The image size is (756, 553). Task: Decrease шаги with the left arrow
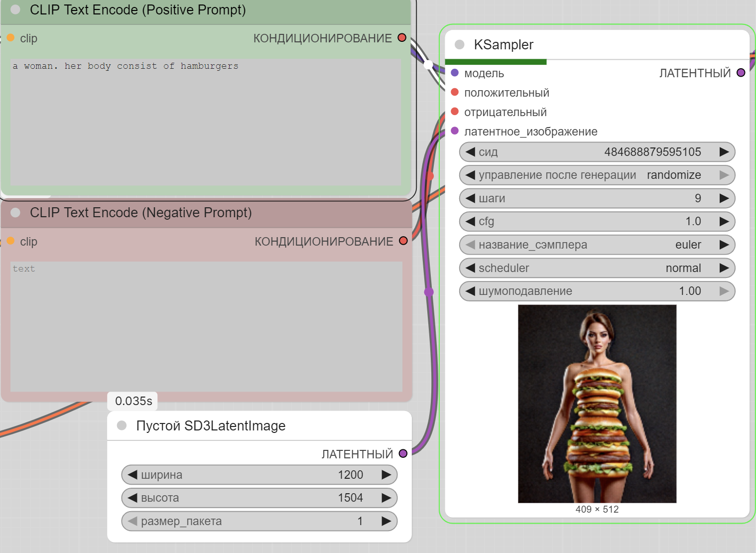[x=470, y=198]
